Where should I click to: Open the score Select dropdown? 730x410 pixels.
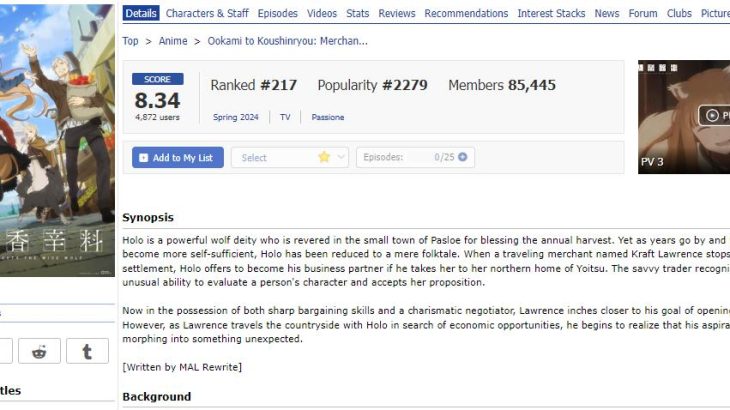coord(290,158)
